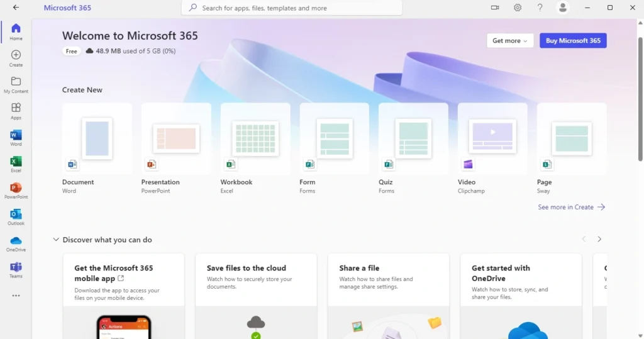Open My Content folder in sidebar
The image size is (644, 339).
click(16, 85)
